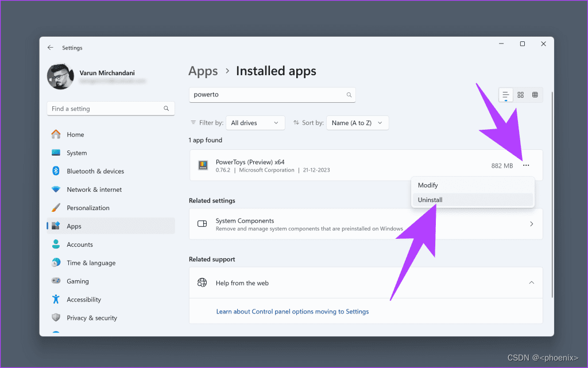Click the System sidebar icon
Image resolution: width=588 pixels, height=368 pixels.
coord(56,153)
